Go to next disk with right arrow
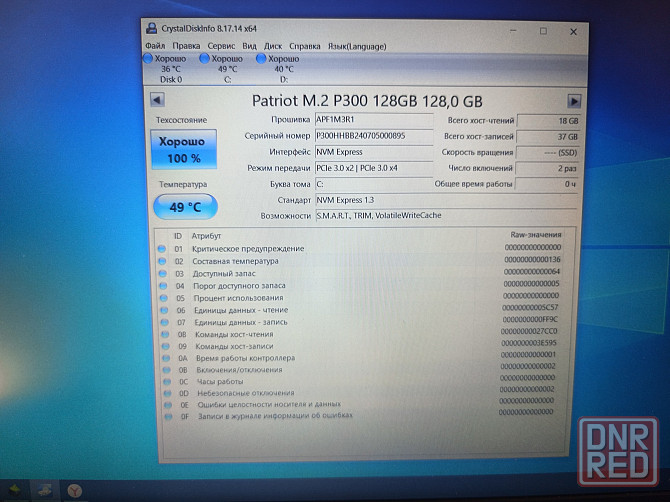Image resolution: width=670 pixels, height=502 pixels. 574,101
